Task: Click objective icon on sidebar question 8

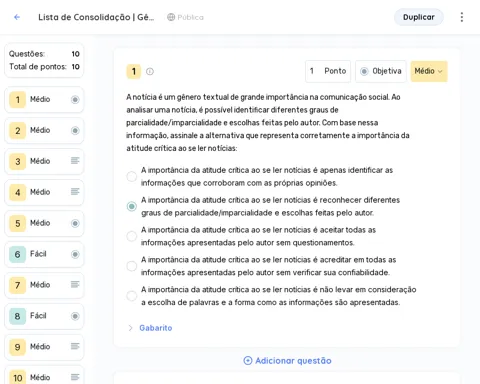Action: click(x=75, y=316)
